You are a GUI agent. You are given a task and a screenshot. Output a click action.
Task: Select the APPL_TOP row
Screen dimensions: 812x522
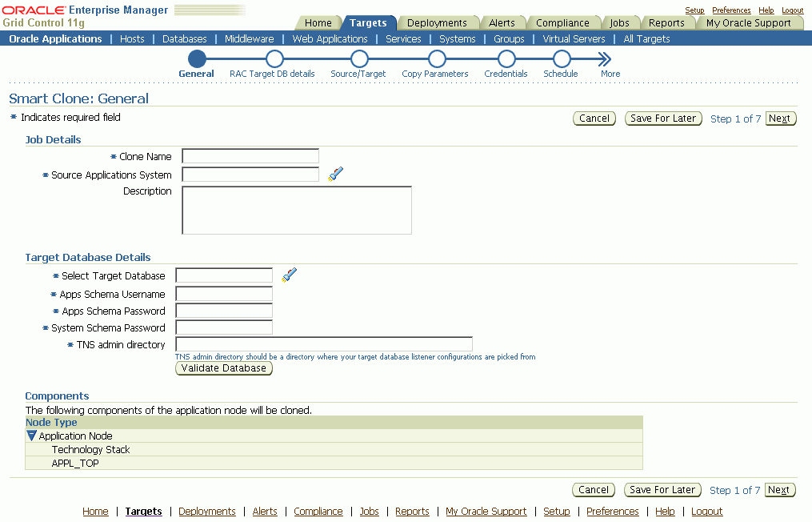click(x=334, y=463)
